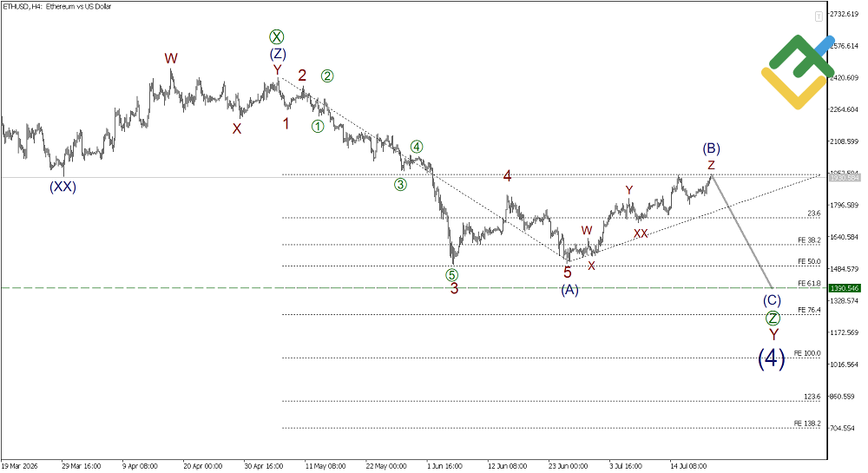
Task: Select the large blue (4) wave label
Action: 771,358
